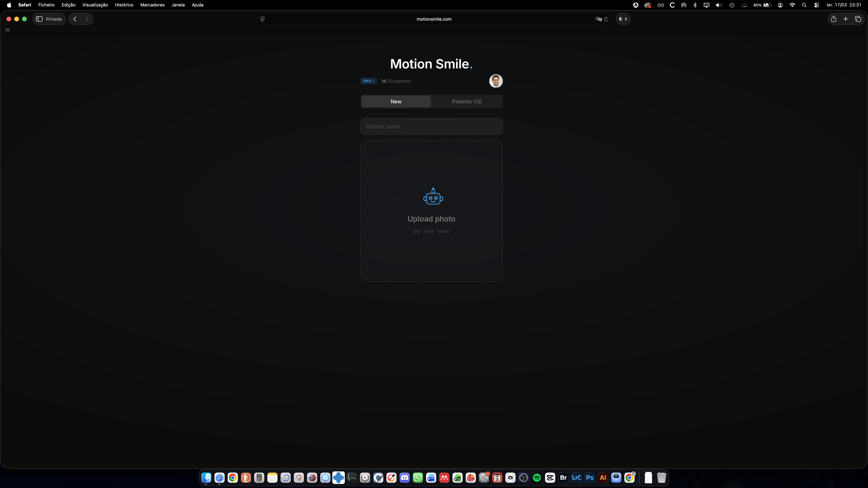Click the Safari share icon
The width and height of the screenshot is (868, 488).
834,19
